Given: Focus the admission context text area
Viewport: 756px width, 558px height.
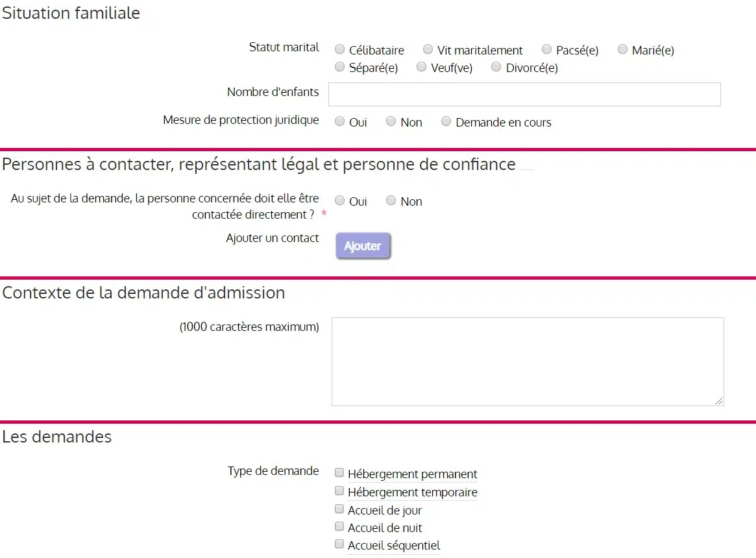Looking at the screenshot, I should tap(527, 361).
